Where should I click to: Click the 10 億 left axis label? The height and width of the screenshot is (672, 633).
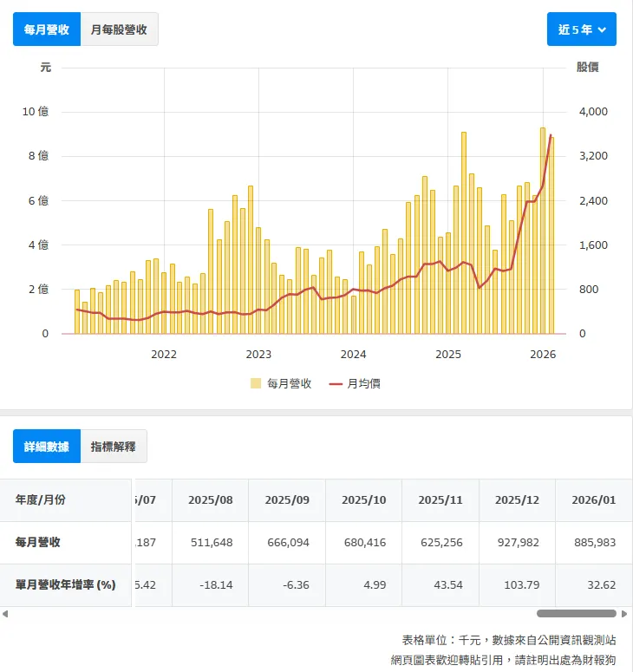click(x=36, y=112)
